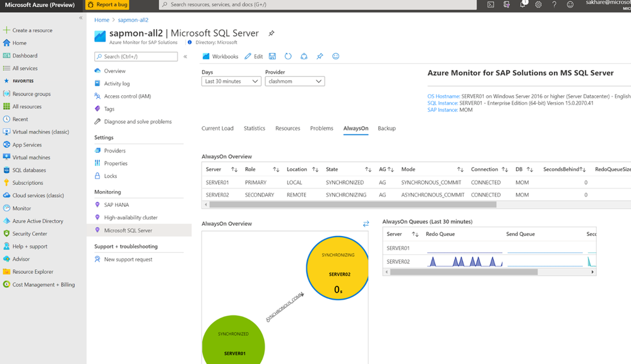The height and width of the screenshot is (364, 631).
Task: Open Workbooks gallery
Action: 220,56
